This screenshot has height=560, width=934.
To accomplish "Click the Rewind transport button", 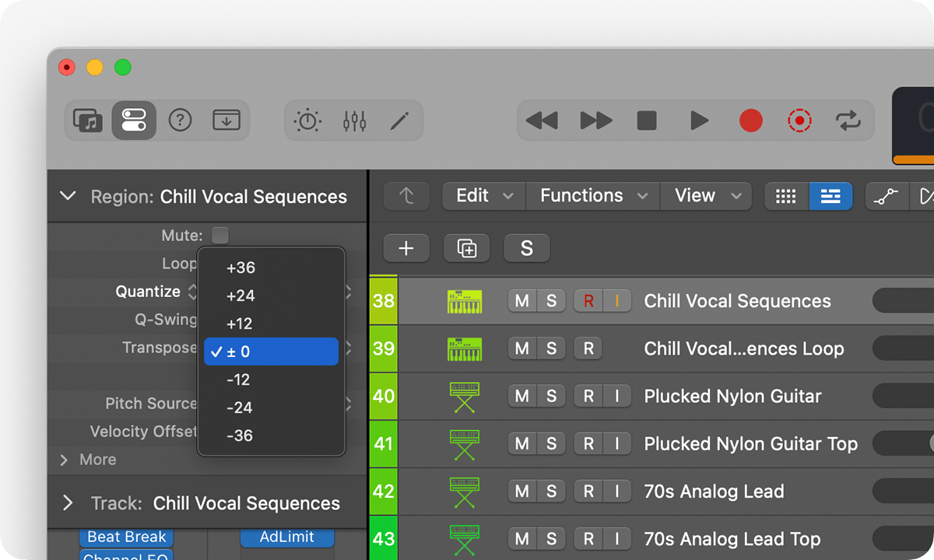I will click(x=542, y=121).
